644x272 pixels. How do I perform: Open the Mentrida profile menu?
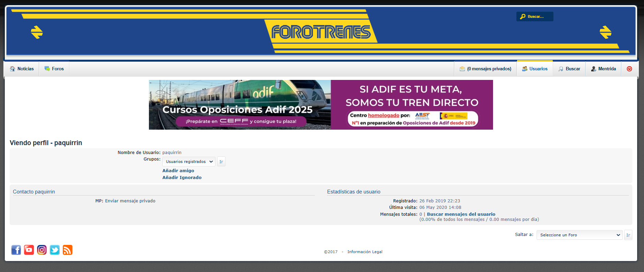(604, 69)
